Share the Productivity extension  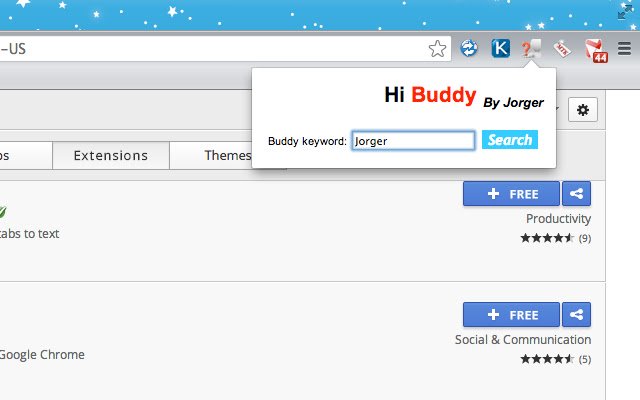point(576,193)
